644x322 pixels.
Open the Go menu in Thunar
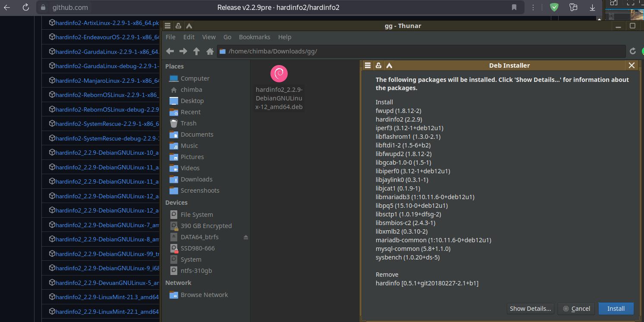[x=227, y=37]
